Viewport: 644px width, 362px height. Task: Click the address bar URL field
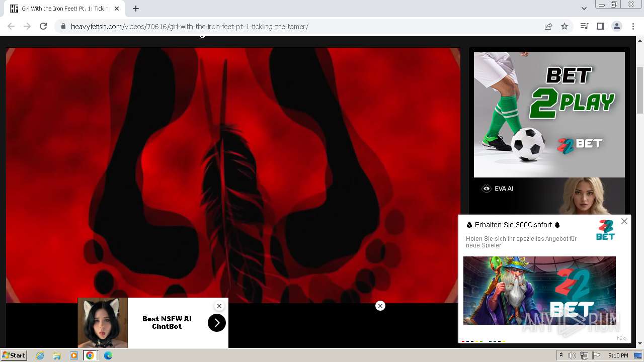(302, 26)
